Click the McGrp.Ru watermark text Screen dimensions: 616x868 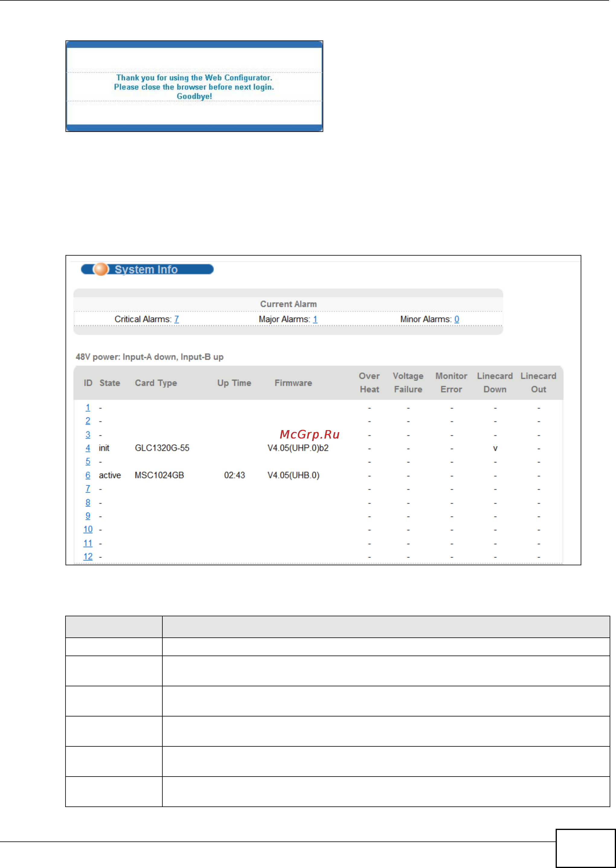point(310,434)
